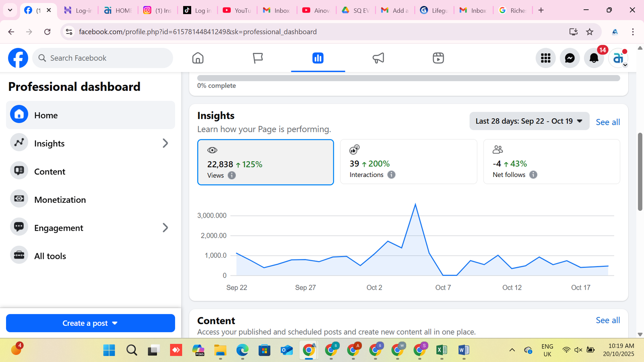Click info icon next to Net follows

point(533,175)
